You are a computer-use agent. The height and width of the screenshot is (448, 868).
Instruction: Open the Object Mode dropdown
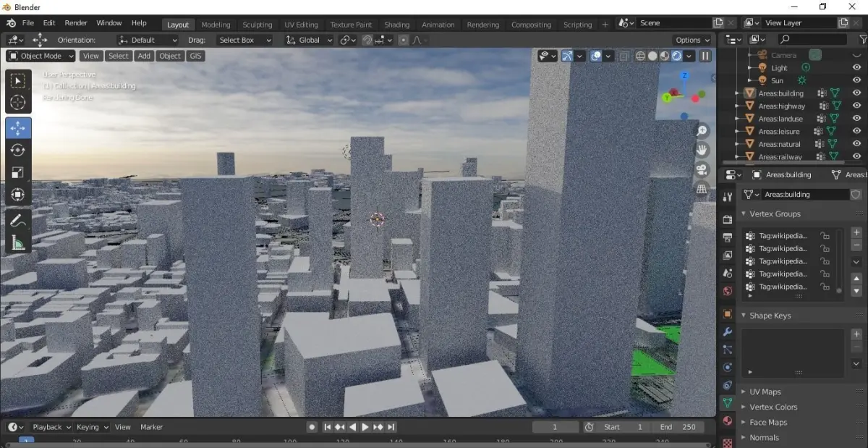[41, 56]
